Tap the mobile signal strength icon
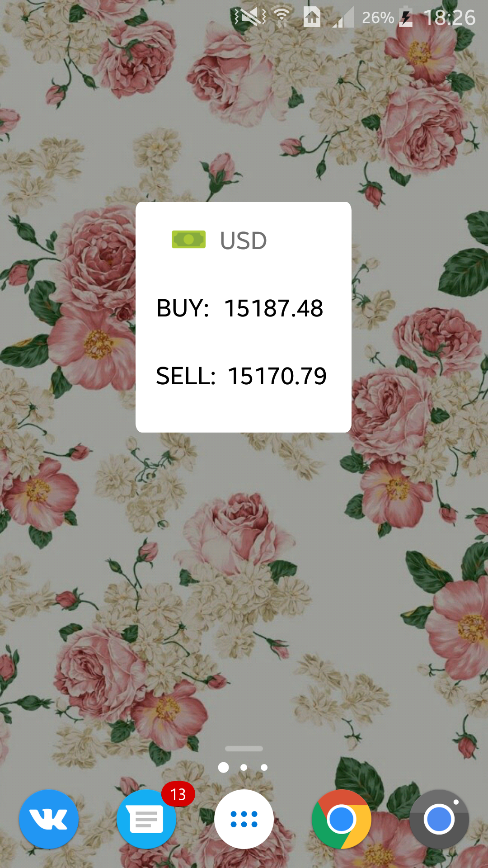 tap(343, 18)
